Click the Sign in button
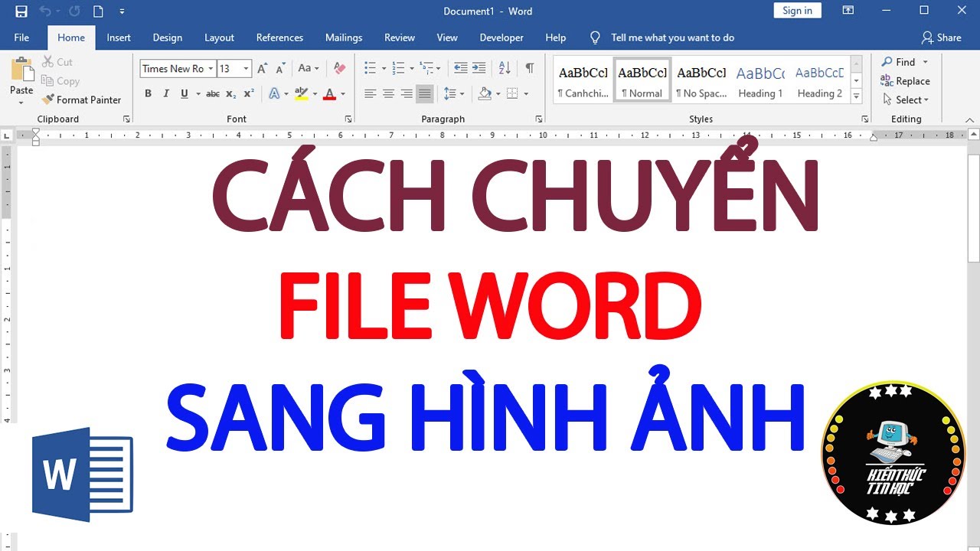The image size is (980, 551). pos(797,11)
